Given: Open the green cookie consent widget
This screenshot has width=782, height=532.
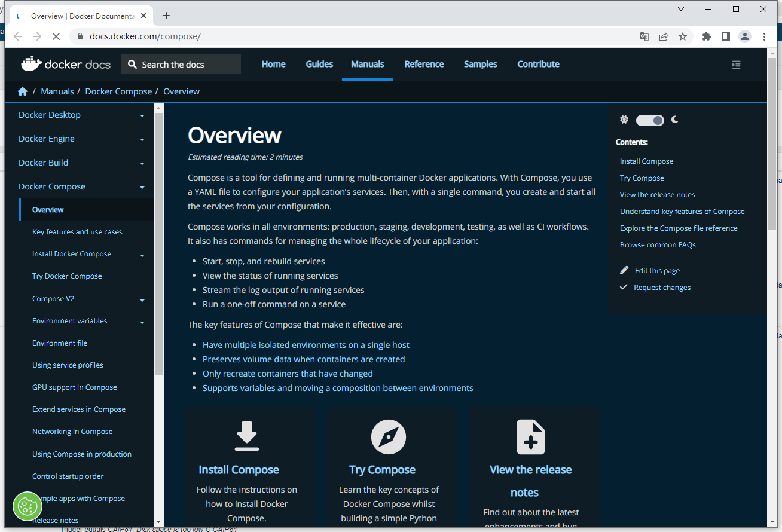Looking at the screenshot, I should coord(28,505).
